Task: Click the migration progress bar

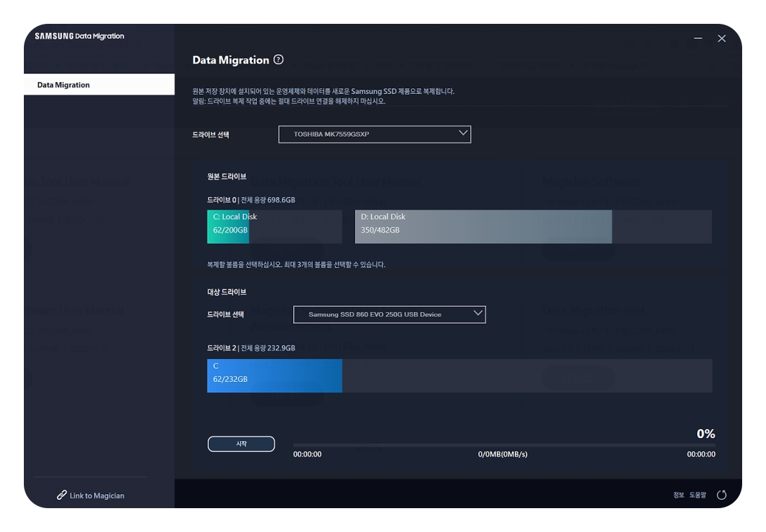Action: [x=504, y=445]
